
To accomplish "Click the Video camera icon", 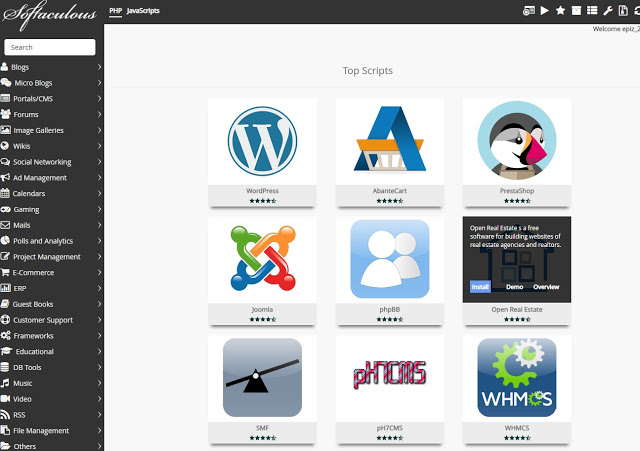I will point(5,398).
